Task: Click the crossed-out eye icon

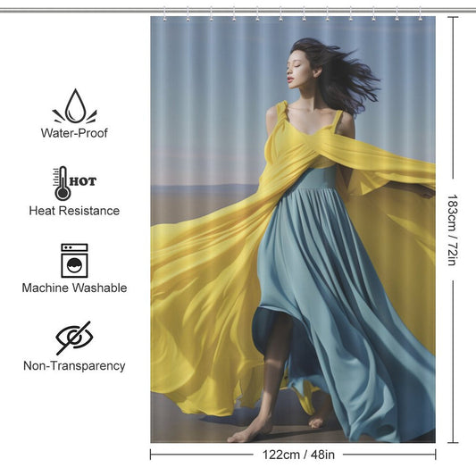Action: coord(74,338)
